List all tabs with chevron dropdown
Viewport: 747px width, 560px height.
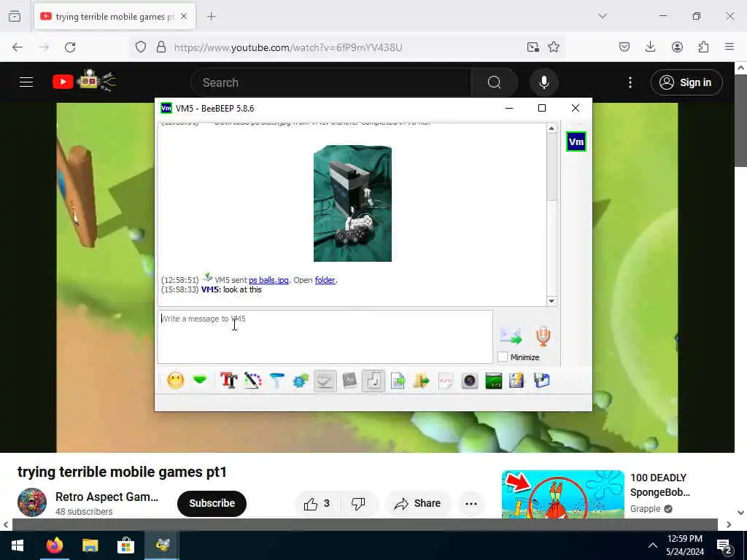click(x=603, y=16)
